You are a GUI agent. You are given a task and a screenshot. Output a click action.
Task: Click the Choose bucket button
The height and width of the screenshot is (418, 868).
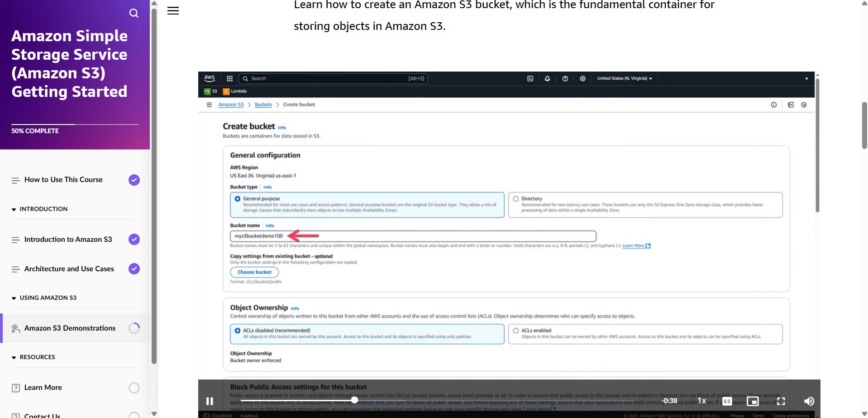pyautogui.click(x=254, y=272)
